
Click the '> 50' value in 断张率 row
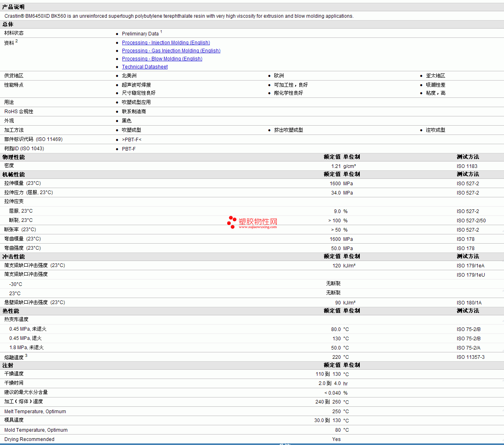click(336, 230)
